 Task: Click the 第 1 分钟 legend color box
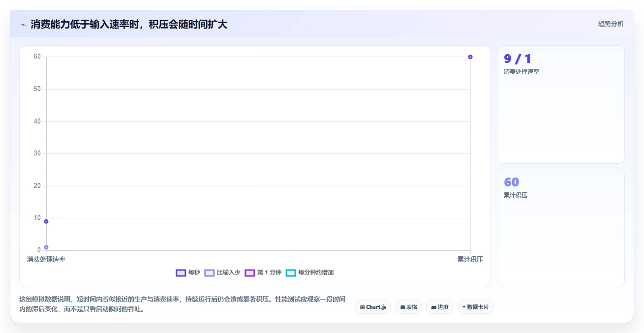pyautogui.click(x=250, y=272)
